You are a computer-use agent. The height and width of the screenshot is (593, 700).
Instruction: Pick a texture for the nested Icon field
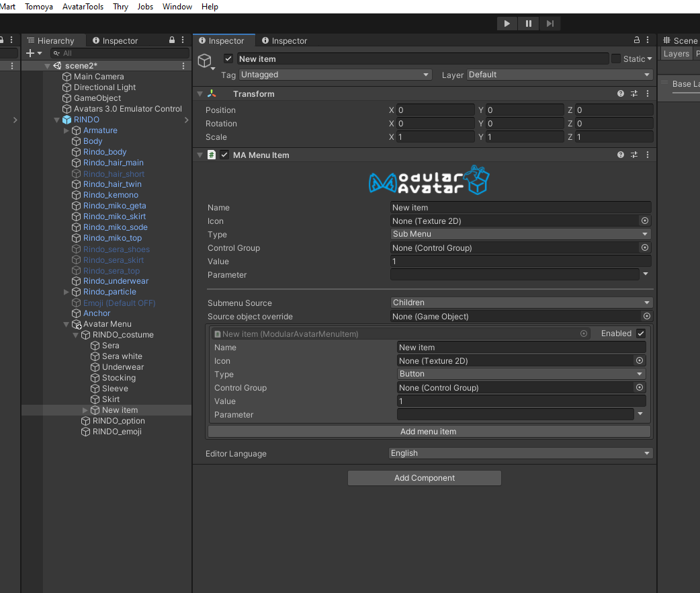point(640,360)
